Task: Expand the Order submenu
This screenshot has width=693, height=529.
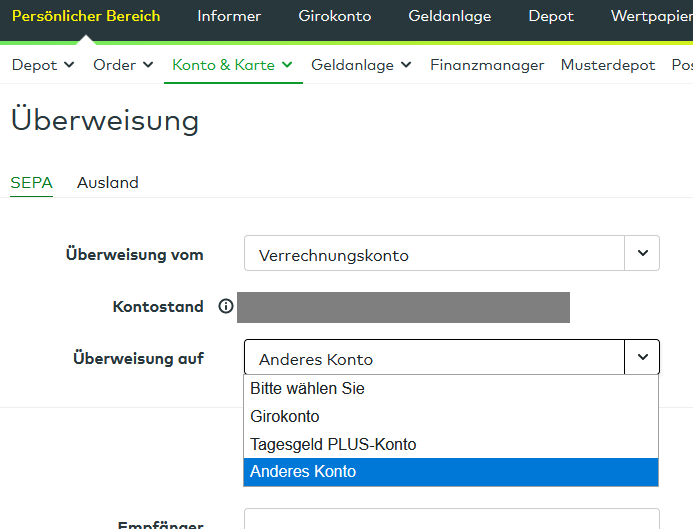Action: click(x=148, y=65)
